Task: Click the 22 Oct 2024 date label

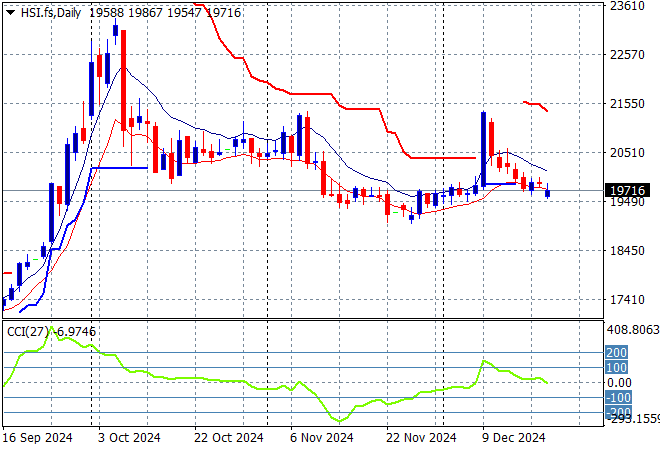Action: (229, 438)
